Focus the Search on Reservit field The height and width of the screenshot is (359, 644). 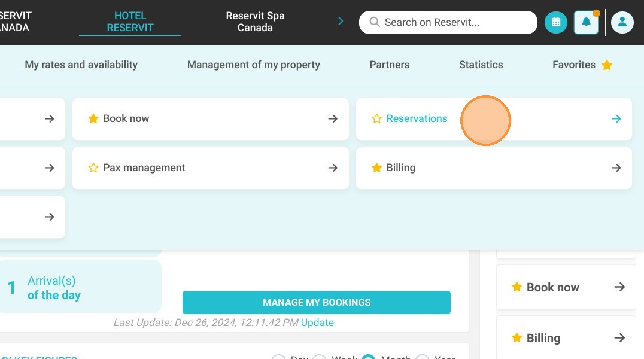click(448, 22)
